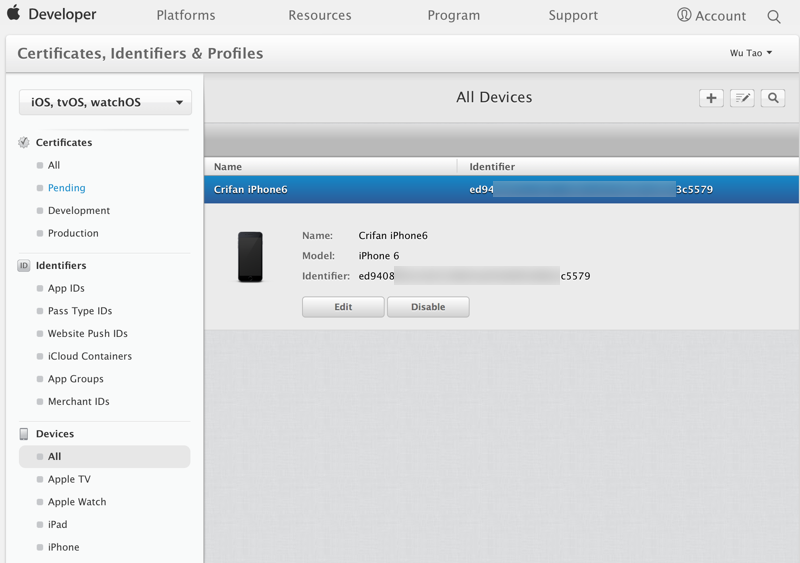Add a new device with plus button
Screen dimensions: 800x563
click(711, 98)
